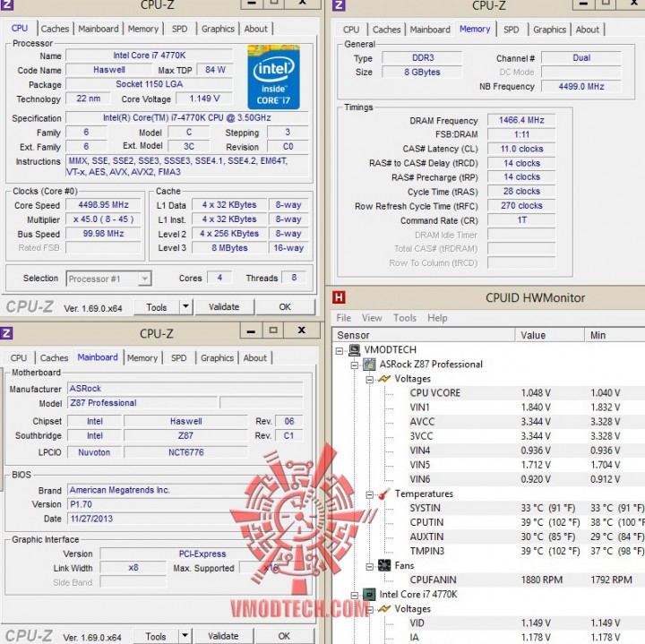Click the Sensor column header
645x644 pixels.
(423, 335)
